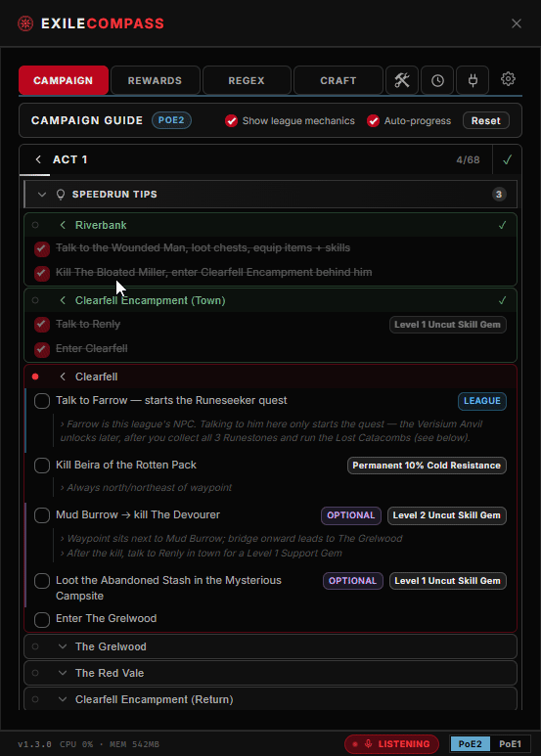The width and height of the screenshot is (541, 756).
Task: Check off Mud Burrow kill The Devourer
Action: [x=42, y=515]
